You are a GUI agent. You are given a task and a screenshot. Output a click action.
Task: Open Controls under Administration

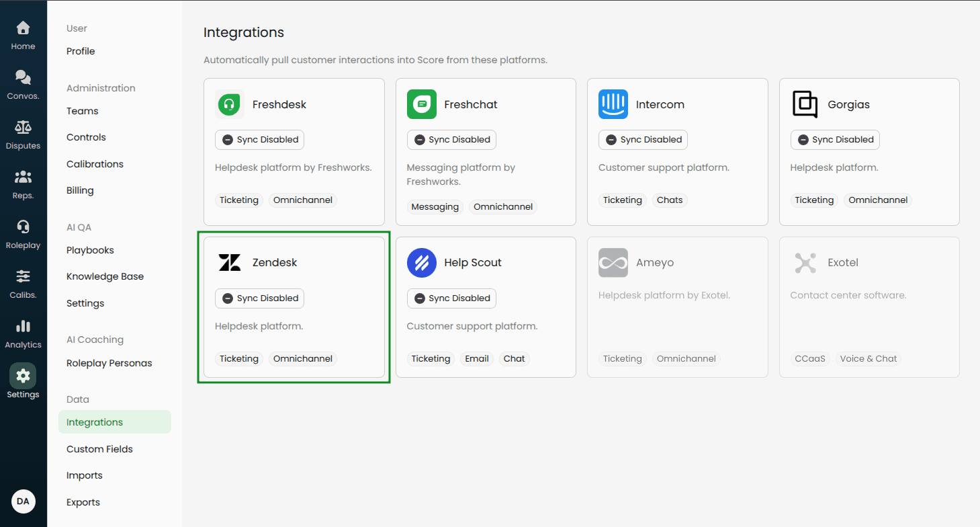[86, 137]
